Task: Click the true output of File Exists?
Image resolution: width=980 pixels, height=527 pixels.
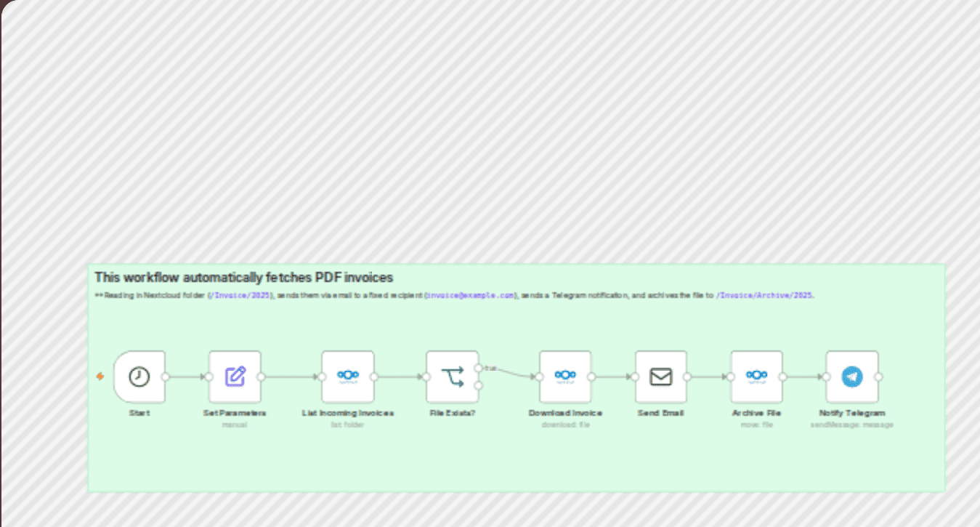Action: (x=479, y=368)
